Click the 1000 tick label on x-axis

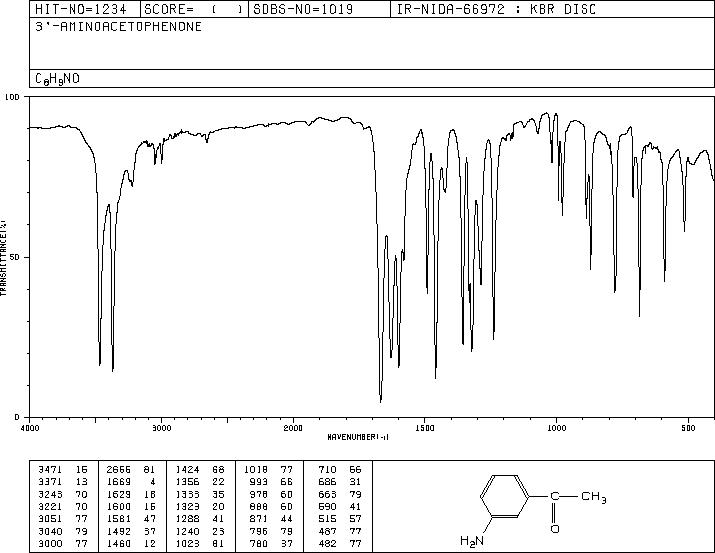[x=556, y=428]
